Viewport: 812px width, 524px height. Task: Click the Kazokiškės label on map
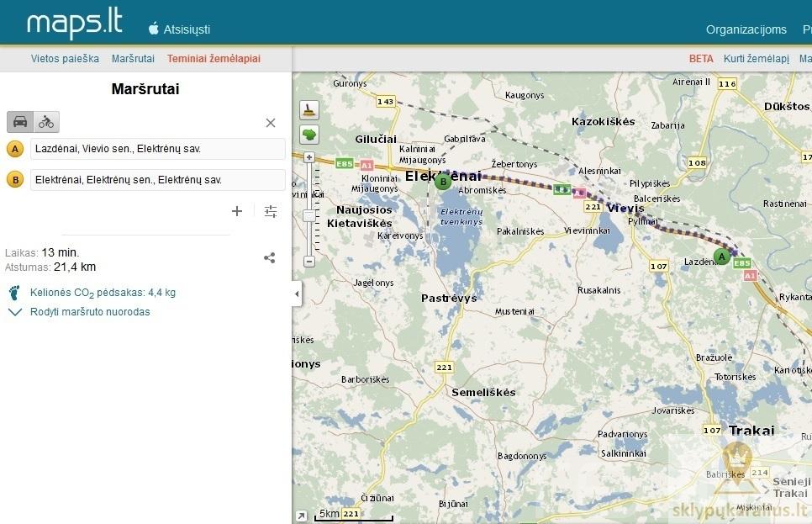click(604, 122)
